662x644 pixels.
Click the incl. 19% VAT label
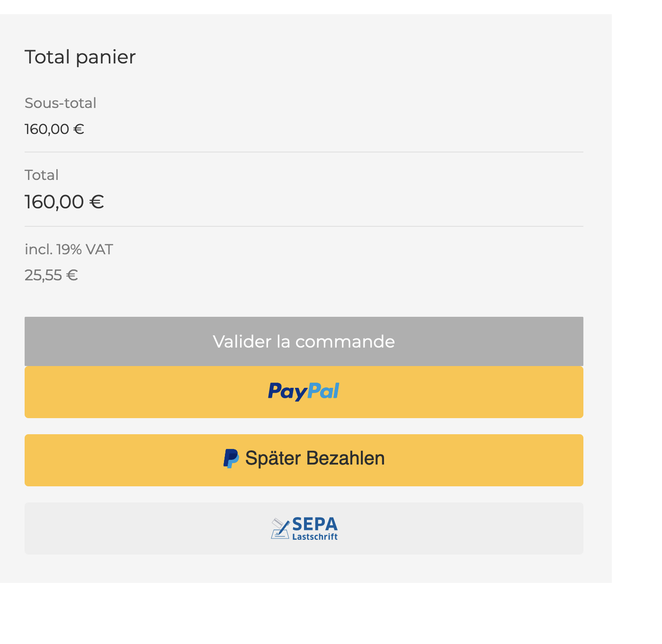coord(69,249)
